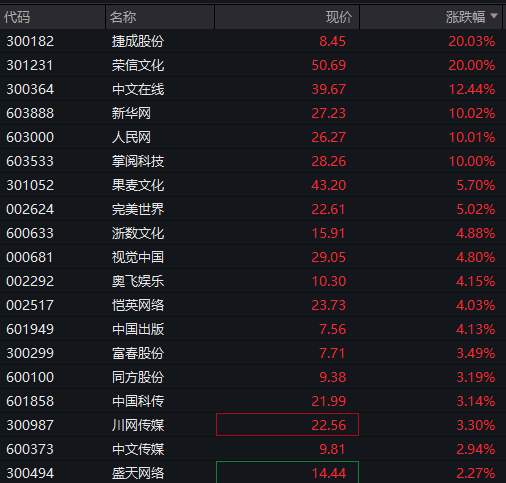Click price 50.69
Screen dimensions: 506x483
pos(329,65)
